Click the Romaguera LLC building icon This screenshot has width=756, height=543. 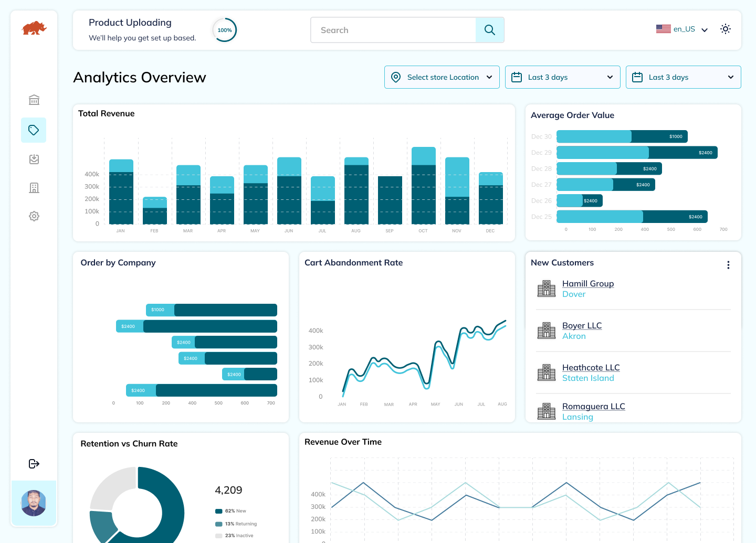point(547,411)
